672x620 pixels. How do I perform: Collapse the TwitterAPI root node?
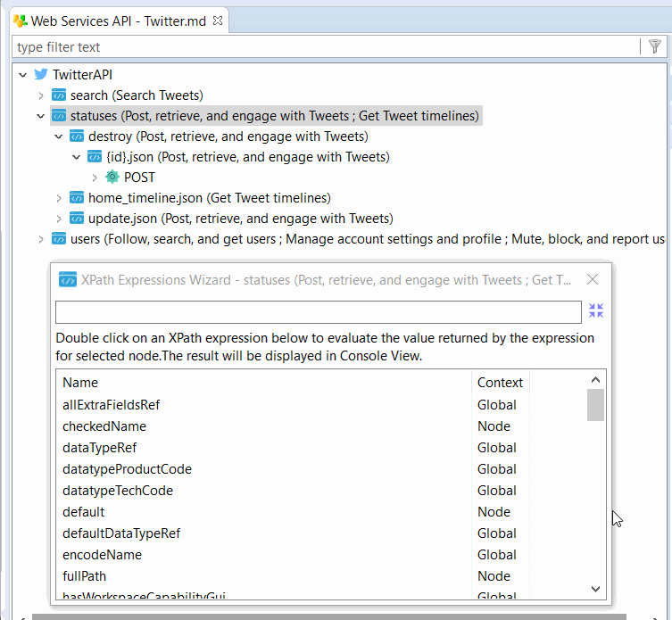pos(23,75)
